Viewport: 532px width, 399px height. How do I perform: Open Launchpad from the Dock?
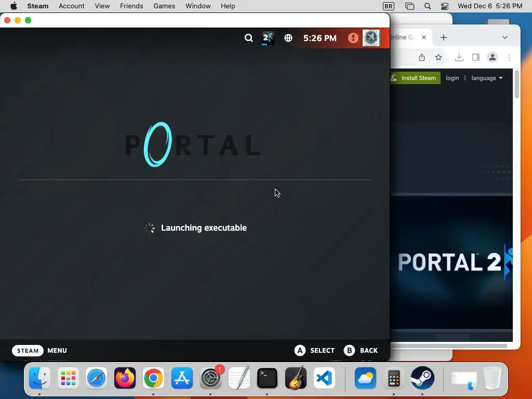[68, 378]
